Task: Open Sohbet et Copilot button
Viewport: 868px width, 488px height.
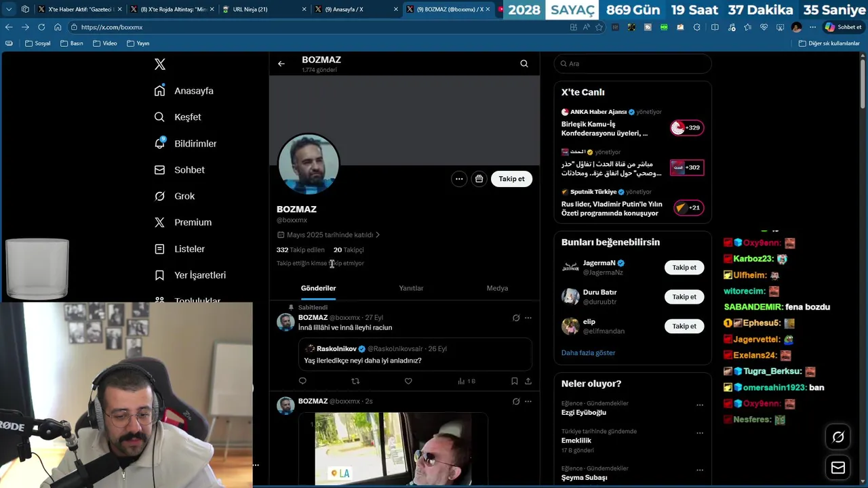Action: (843, 27)
